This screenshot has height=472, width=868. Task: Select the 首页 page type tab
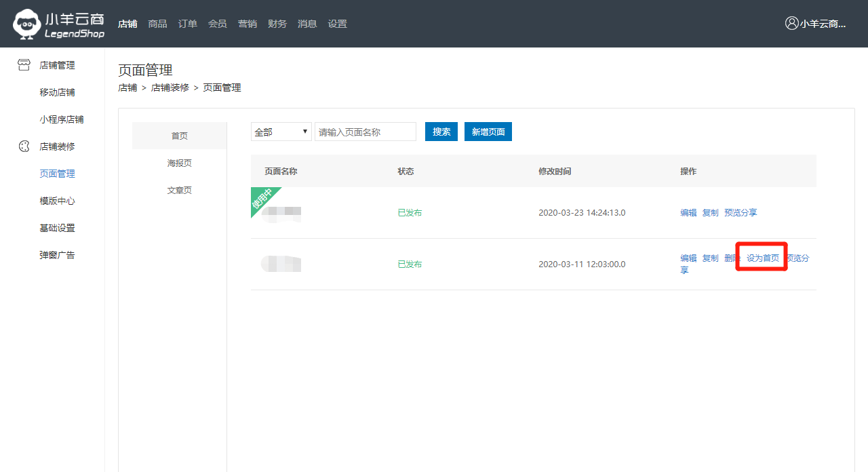pos(180,136)
